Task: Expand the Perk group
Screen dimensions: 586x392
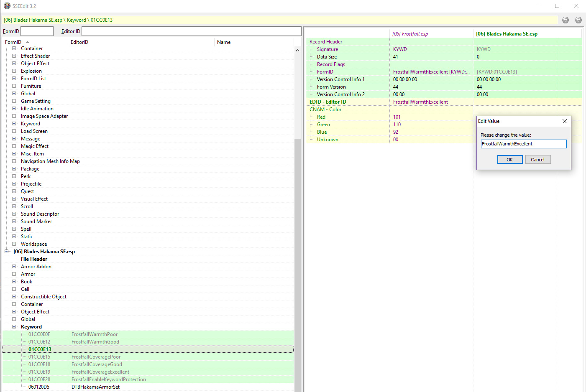Action: (14, 176)
